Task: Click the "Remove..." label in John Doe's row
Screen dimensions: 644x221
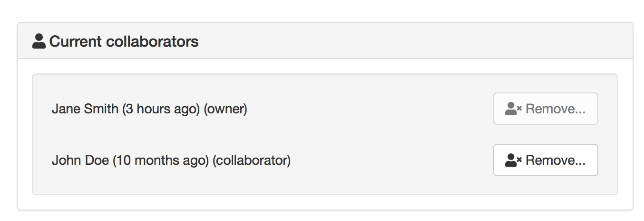Action: coord(556,161)
